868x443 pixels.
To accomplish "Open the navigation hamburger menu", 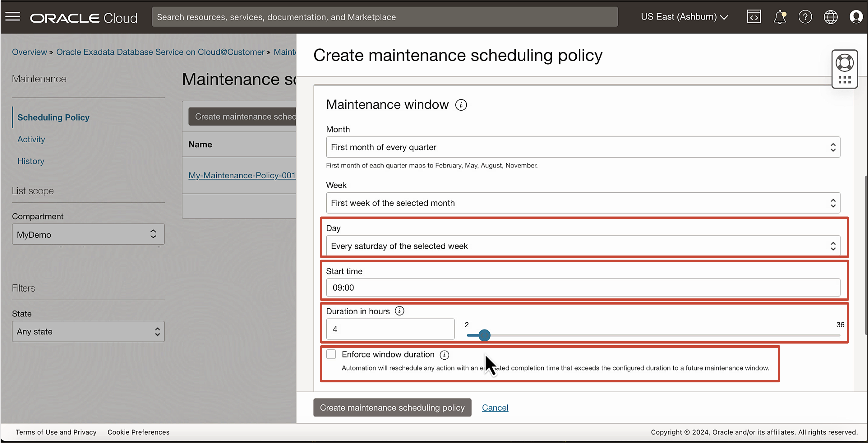I will point(13,17).
